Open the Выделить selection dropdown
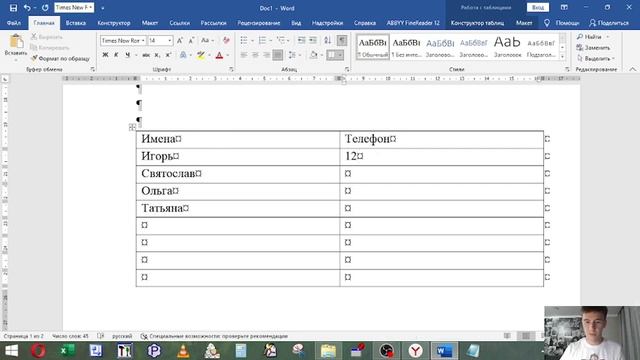640x360 pixels. 596,59
